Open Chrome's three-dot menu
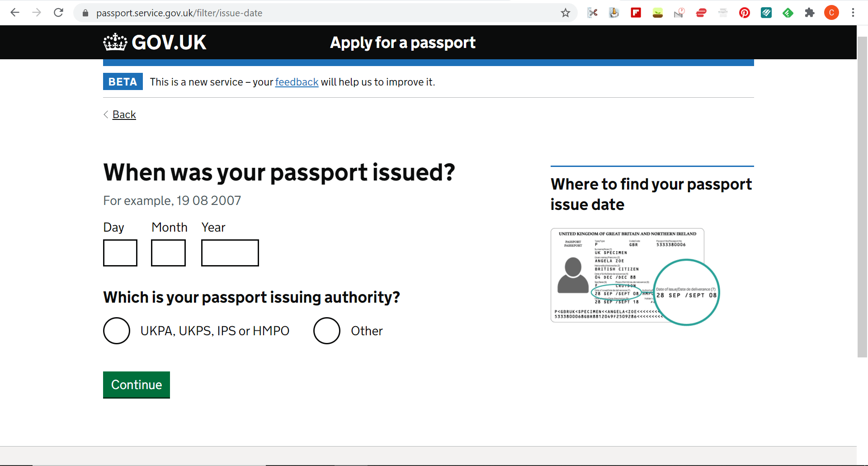The image size is (868, 466). pyautogui.click(x=854, y=13)
